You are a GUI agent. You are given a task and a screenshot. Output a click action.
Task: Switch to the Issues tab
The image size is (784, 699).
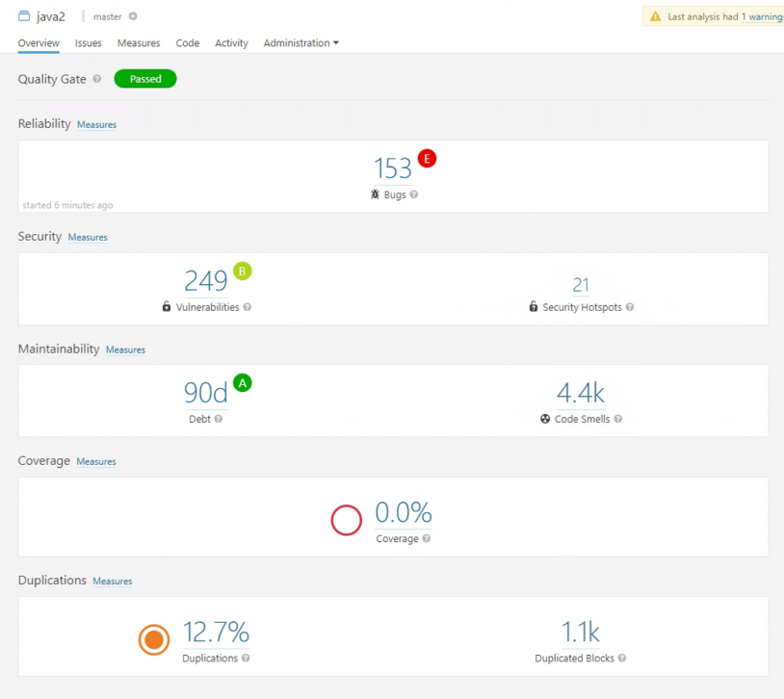89,43
